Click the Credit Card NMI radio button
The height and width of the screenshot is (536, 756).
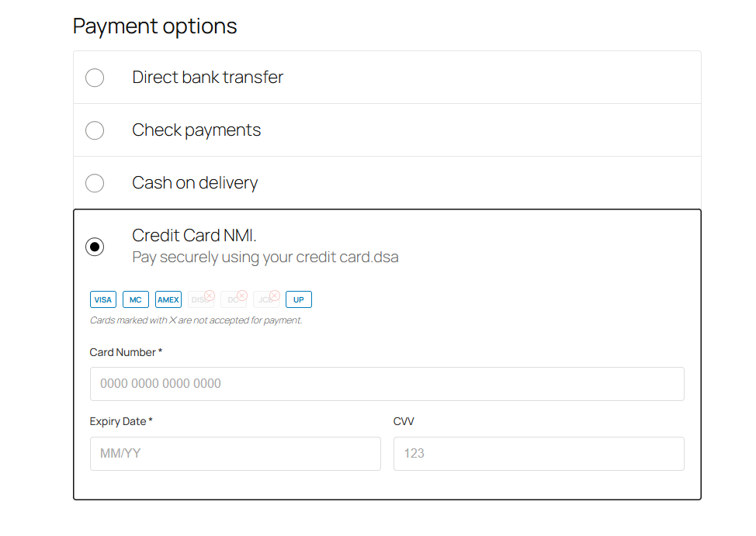coord(94,247)
